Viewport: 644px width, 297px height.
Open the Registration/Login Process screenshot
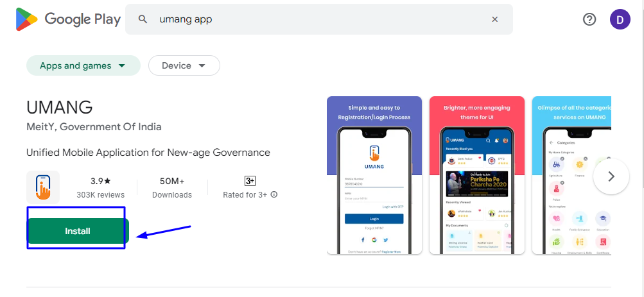[x=374, y=175]
